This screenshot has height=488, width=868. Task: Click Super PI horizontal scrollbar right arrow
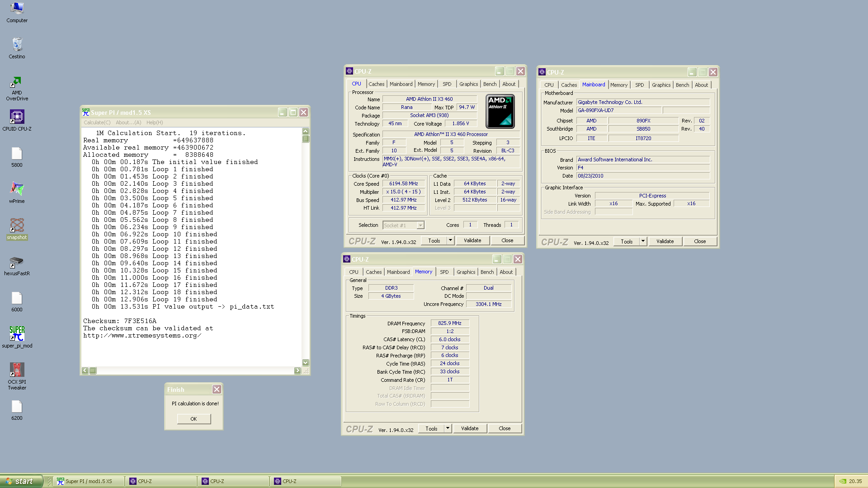pos(297,371)
